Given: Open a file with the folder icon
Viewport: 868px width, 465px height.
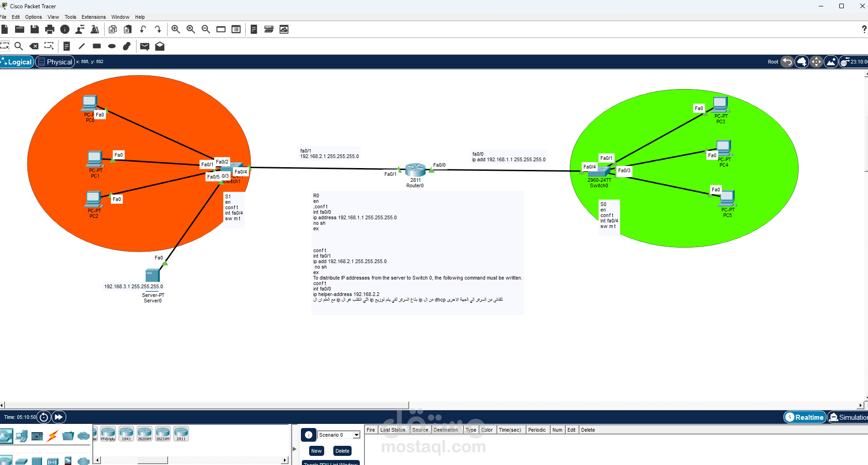Looking at the screenshot, I should (x=20, y=29).
